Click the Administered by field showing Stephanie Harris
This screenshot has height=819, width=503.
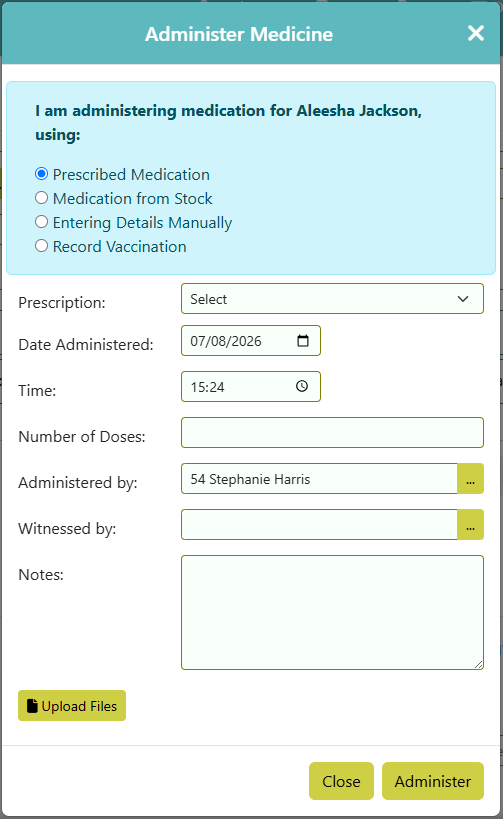pos(319,478)
